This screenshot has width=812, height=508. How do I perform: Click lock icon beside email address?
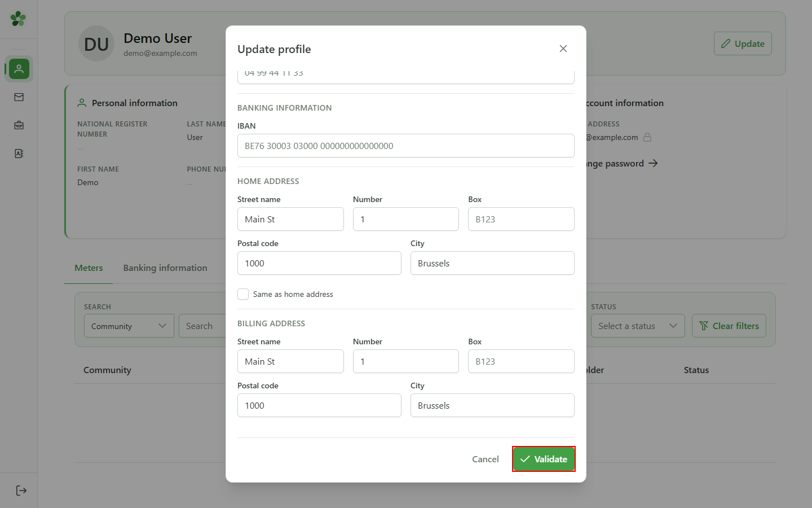tap(647, 137)
